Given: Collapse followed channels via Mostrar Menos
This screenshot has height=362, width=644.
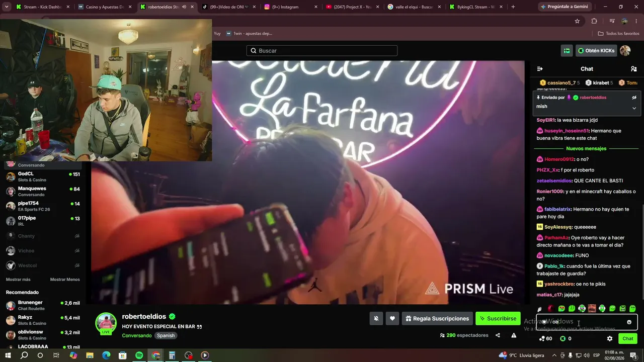Looking at the screenshot, I should click(x=65, y=280).
